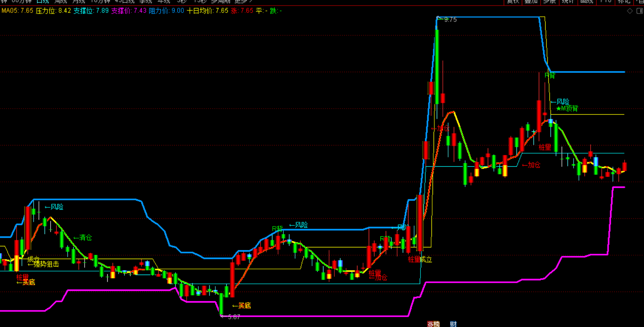Open the blue 财 marker at chart bottom
The height and width of the screenshot is (327, 644).
[x=453, y=324]
